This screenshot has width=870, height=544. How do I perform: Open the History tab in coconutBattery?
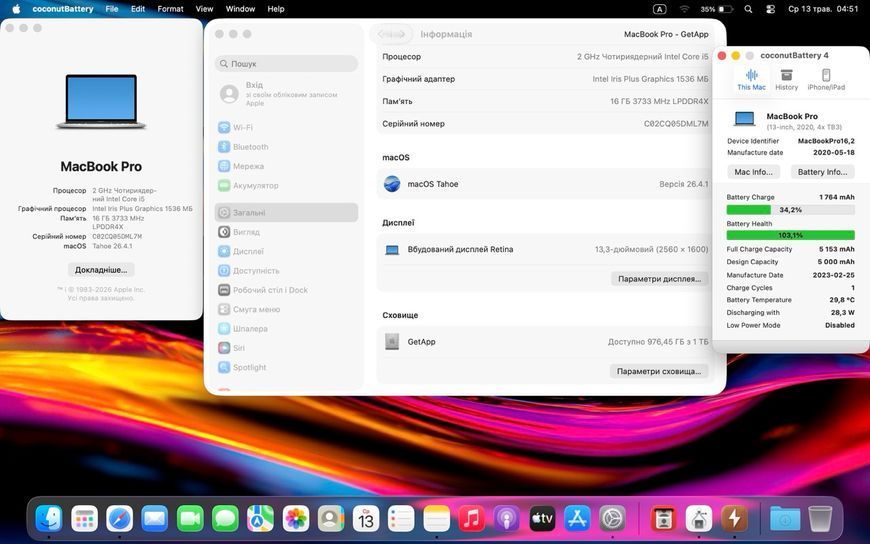pyautogui.click(x=786, y=79)
